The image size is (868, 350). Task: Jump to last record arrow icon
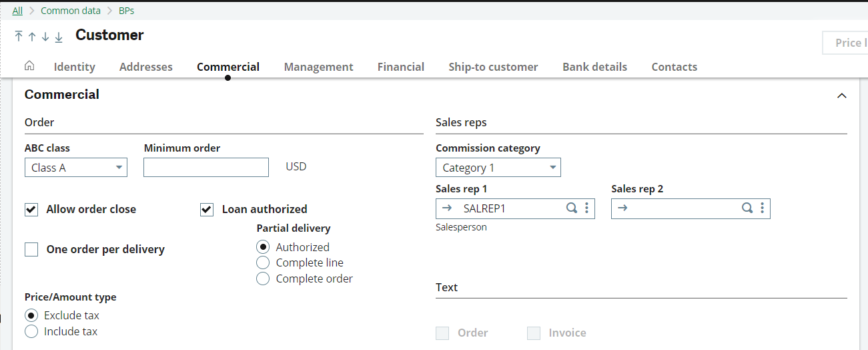click(x=59, y=37)
